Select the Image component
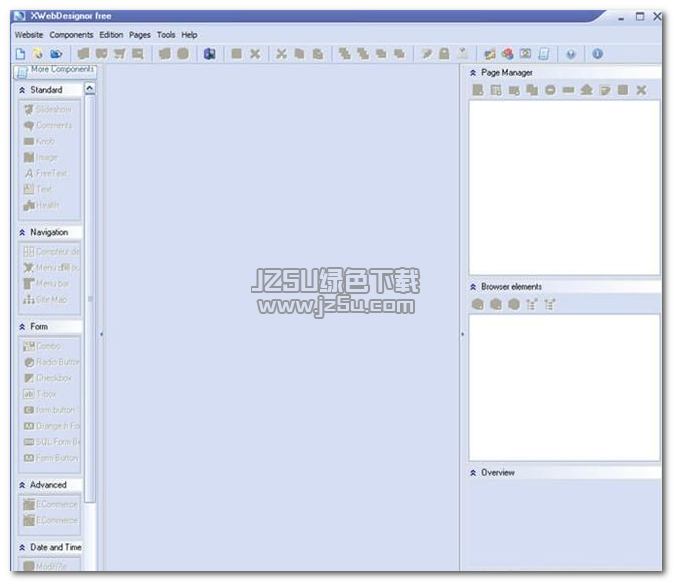The width and height of the screenshot is (673, 582). (x=41, y=158)
